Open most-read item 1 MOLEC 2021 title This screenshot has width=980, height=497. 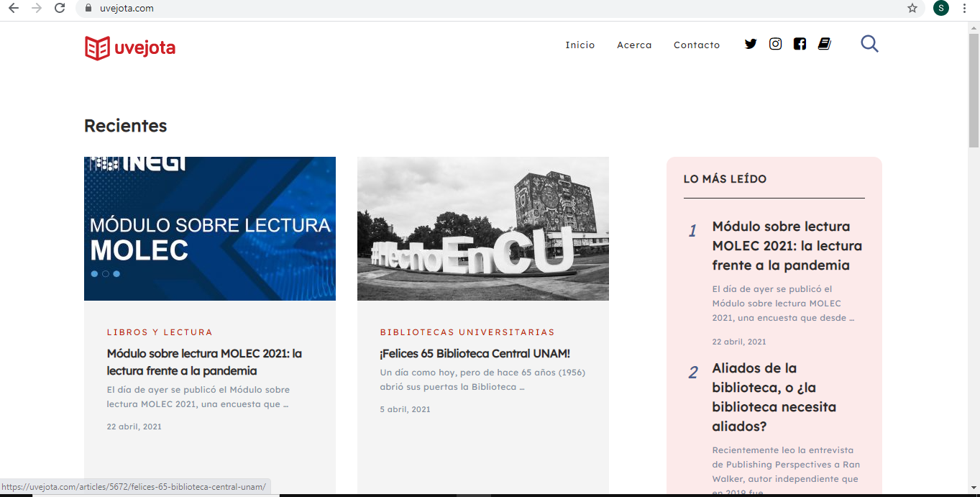point(787,246)
